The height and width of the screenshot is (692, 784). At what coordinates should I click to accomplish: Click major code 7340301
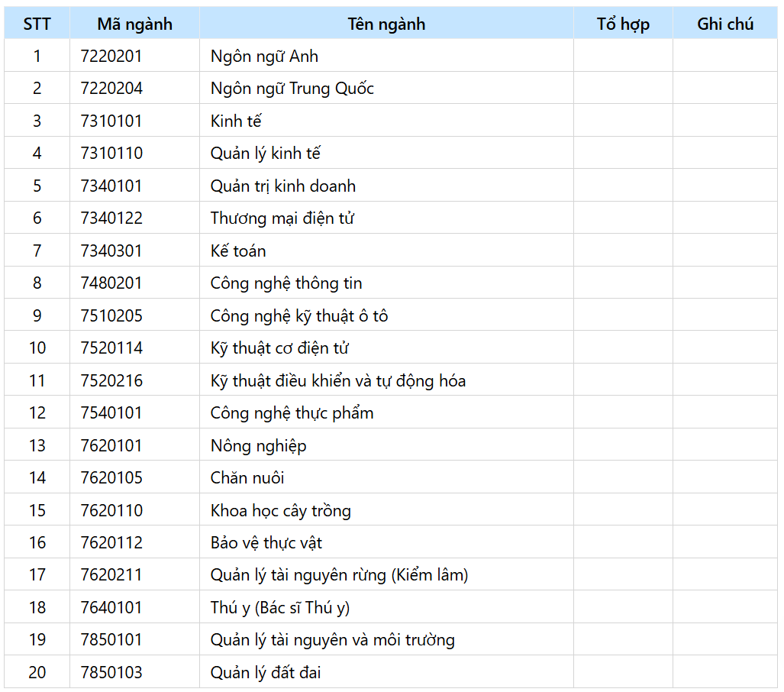pyautogui.click(x=111, y=251)
